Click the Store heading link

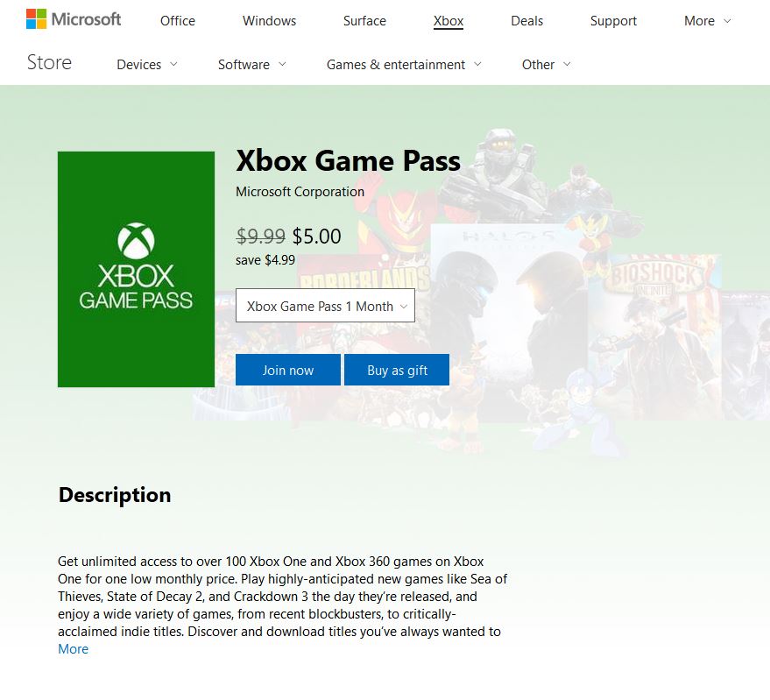[49, 62]
